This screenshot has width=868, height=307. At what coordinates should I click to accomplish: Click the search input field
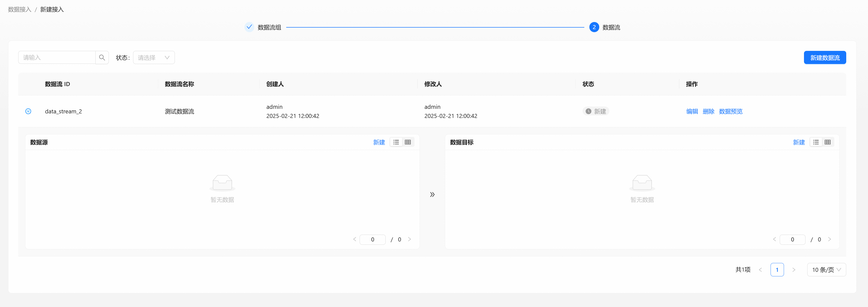56,57
